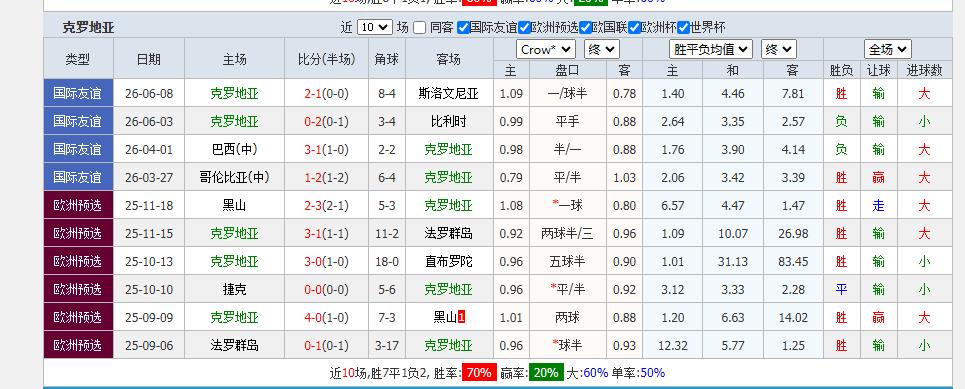Click the 2-3(2-1) score
Viewport: 965px width, 389px height.
pos(326,206)
